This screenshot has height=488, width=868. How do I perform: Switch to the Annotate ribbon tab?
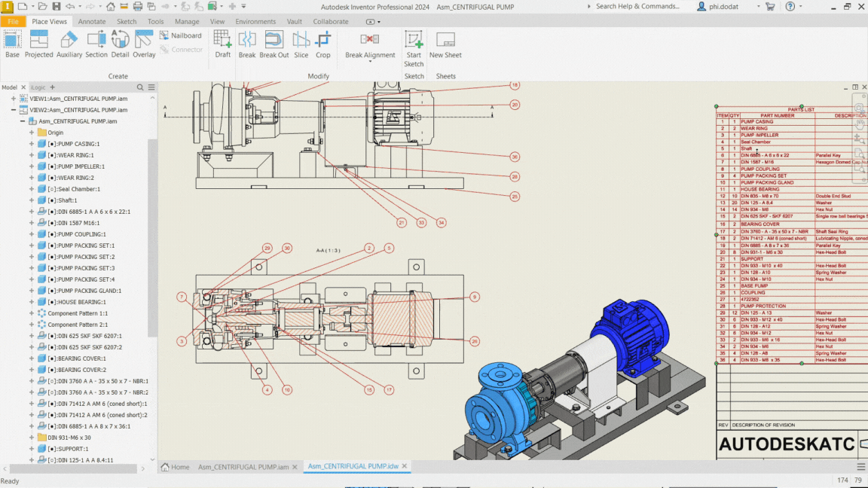pos(92,22)
